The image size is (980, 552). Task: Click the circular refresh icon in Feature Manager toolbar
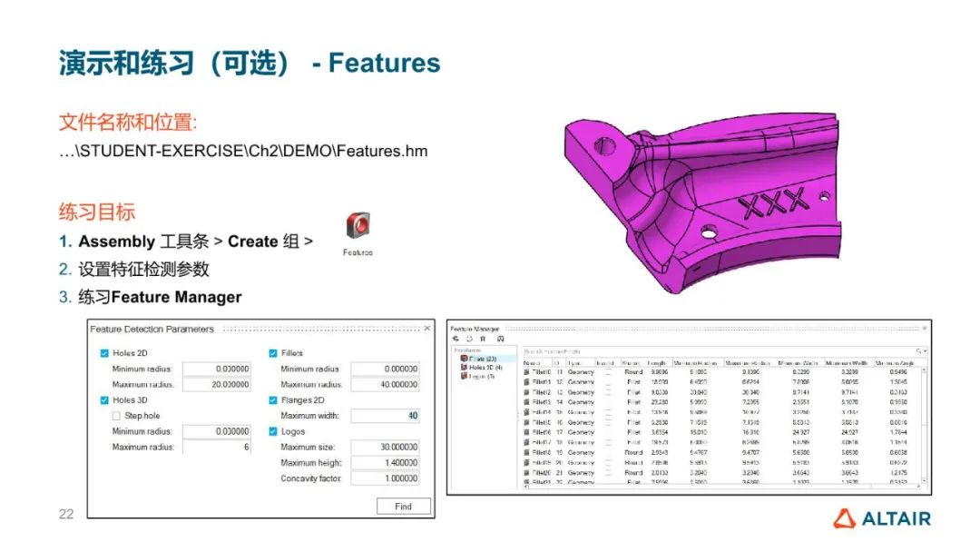tap(469, 339)
